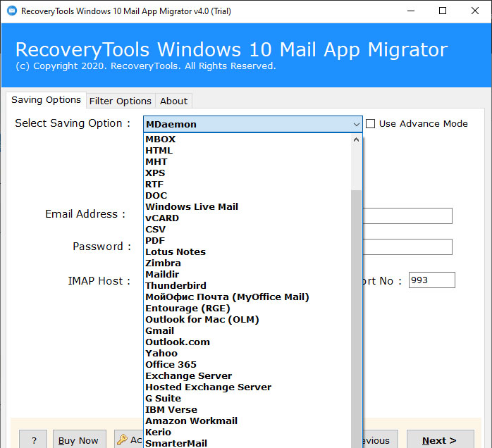Select the Saving Options tab

46,100
